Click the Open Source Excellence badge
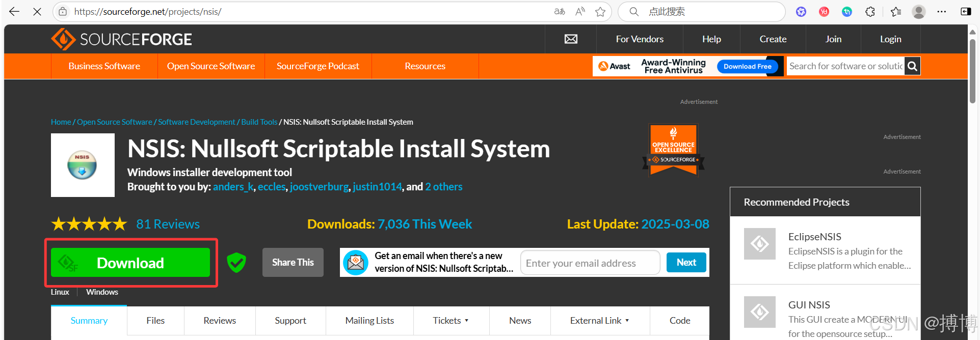The width and height of the screenshot is (980, 340). 673,150
